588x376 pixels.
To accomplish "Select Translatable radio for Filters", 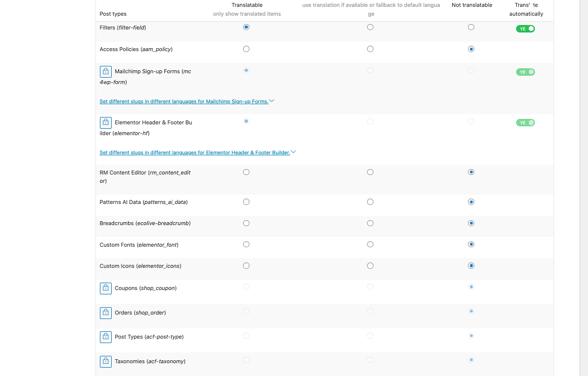I will 247,27.
